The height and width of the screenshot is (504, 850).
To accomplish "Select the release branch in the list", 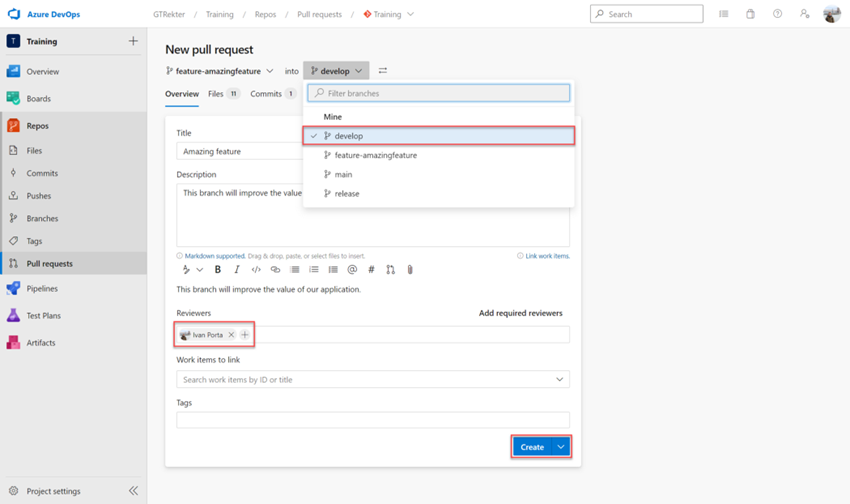I will (x=439, y=194).
